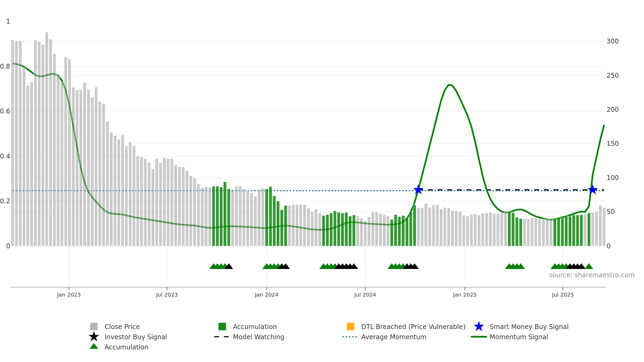Click the orange DTL Breached legend swatch
The image size is (644, 362).
pos(350,327)
